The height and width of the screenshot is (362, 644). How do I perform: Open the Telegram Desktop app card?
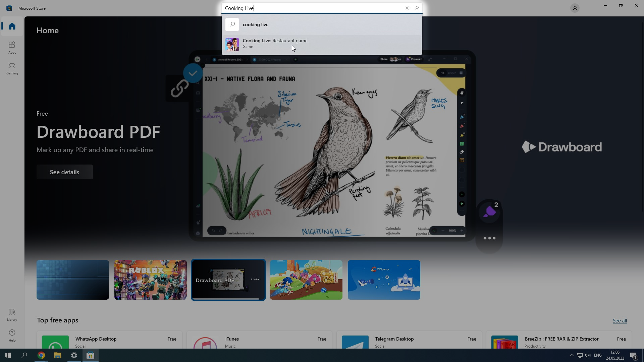(x=409, y=340)
